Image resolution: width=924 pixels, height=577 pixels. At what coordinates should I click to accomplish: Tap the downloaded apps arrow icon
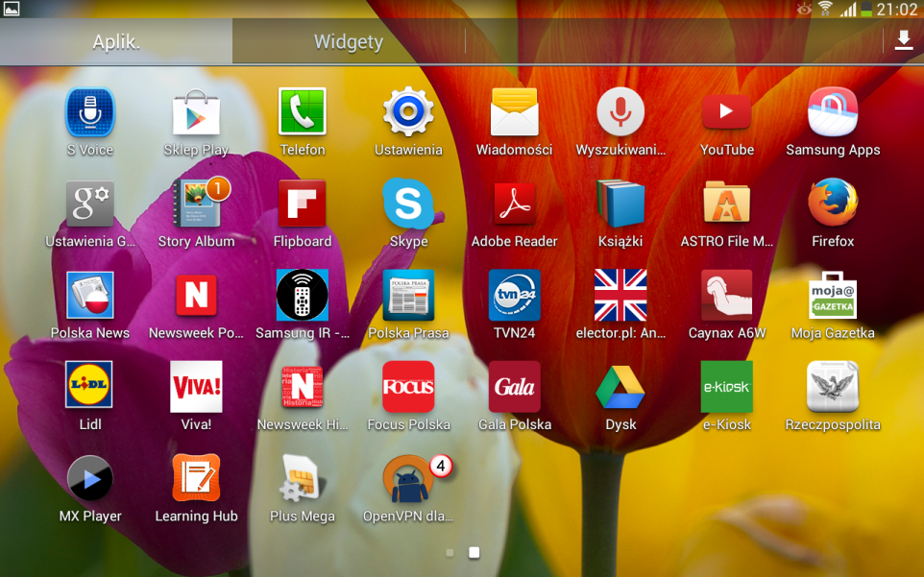click(904, 40)
